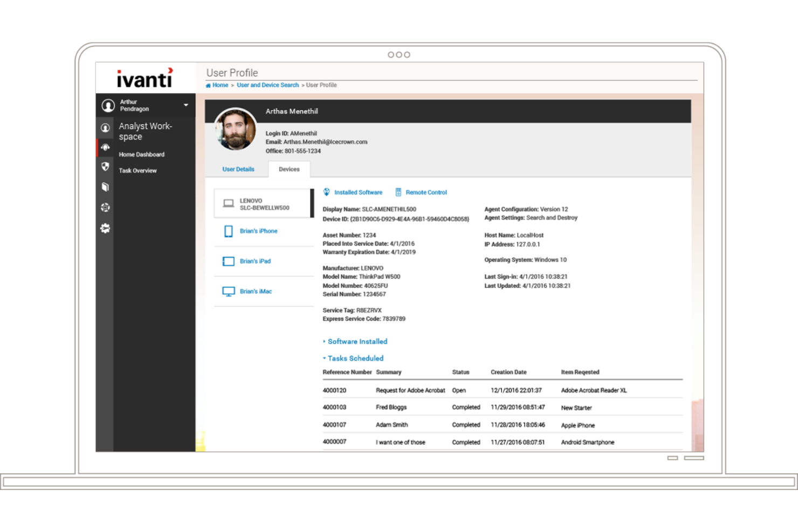The image size is (798, 532).
Task: Click the monitor icon beside Brian's iMac
Action: [x=229, y=292]
